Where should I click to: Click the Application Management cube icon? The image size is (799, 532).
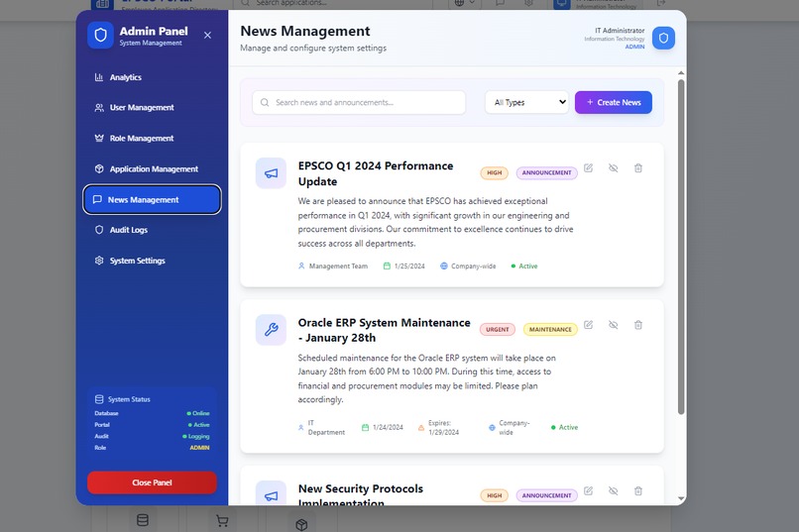tap(99, 169)
